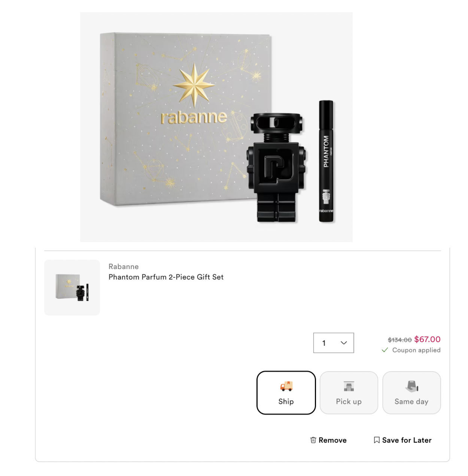This screenshot has width=468, height=476.
Task: Click the Phantom travel spray in image
Action: 326,161
